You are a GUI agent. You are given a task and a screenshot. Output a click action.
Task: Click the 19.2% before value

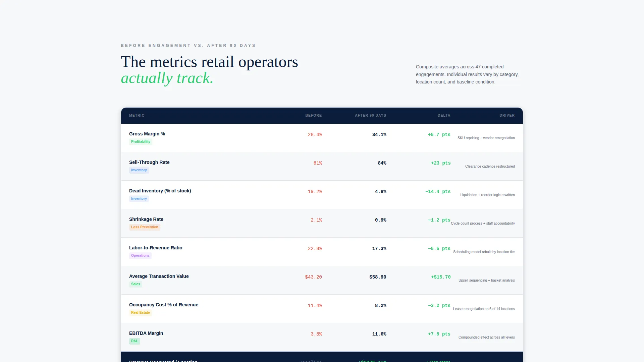(x=315, y=192)
